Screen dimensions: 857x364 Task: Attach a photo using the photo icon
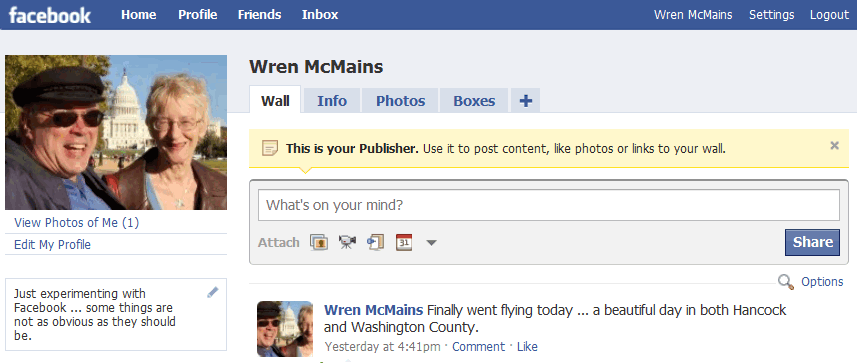coord(319,242)
